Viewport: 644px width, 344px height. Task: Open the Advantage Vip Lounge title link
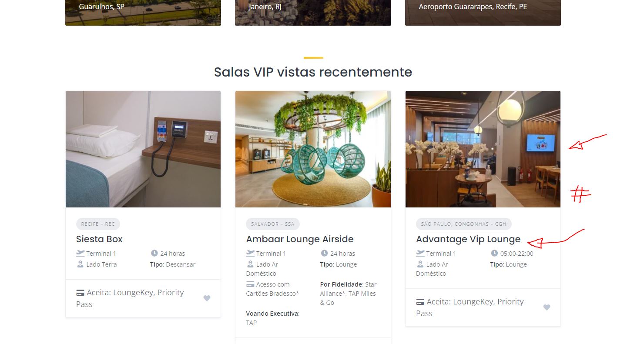468,239
